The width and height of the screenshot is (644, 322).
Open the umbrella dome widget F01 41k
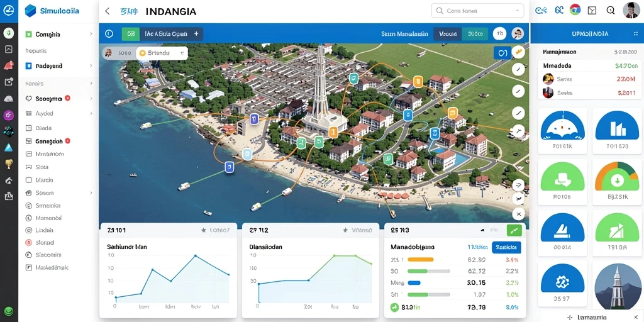point(562,131)
